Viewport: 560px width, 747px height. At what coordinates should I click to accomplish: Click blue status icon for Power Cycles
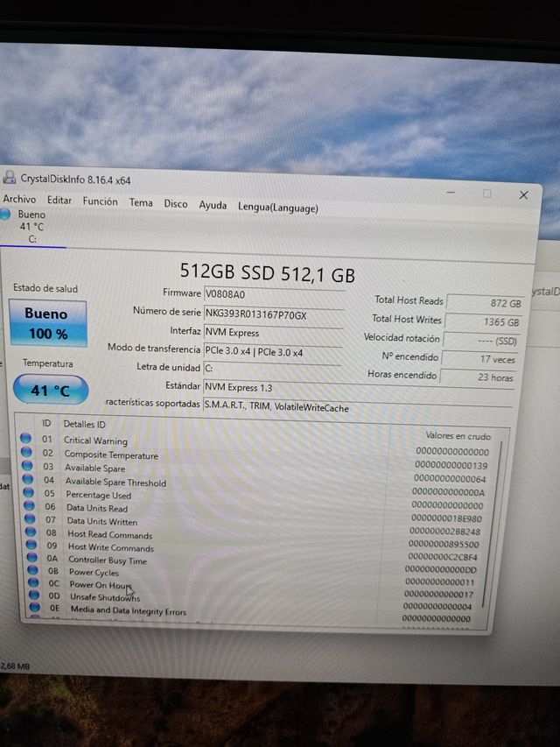click(29, 572)
